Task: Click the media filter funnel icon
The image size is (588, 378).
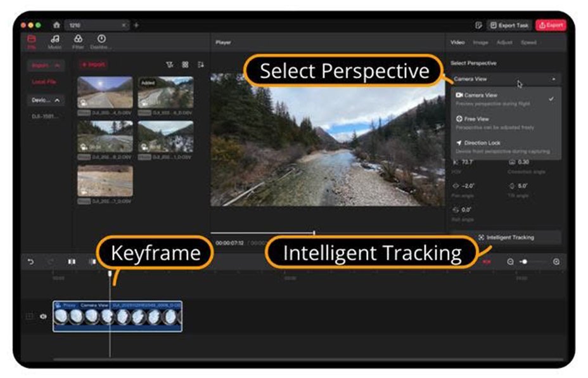Action: (170, 65)
